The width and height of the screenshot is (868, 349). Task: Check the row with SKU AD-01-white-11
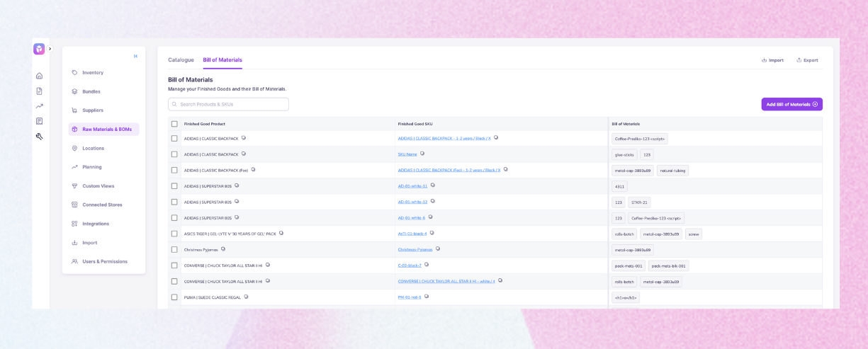pos(174,186)
